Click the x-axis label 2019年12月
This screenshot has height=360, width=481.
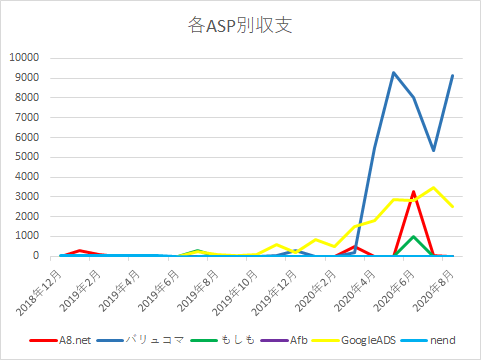[x=274, y=293]
